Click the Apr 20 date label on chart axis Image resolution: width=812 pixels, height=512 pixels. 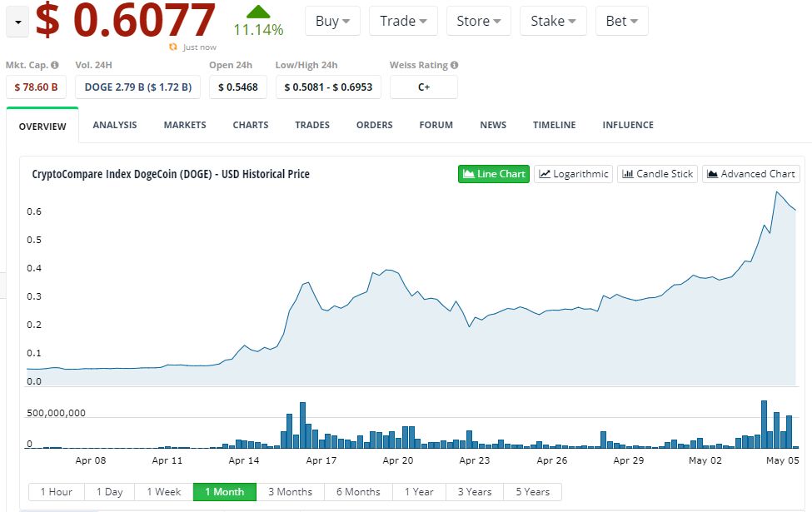(398, 460)
